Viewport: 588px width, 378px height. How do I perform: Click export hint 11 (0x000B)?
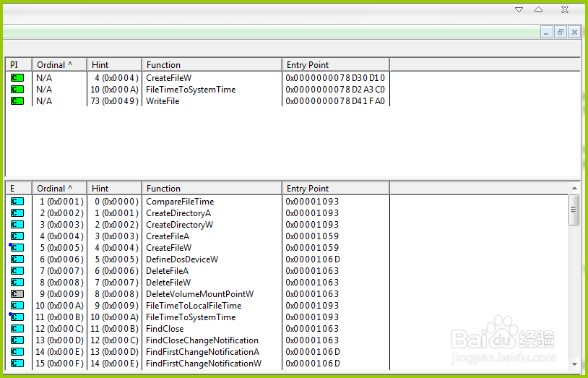(115, 329)
